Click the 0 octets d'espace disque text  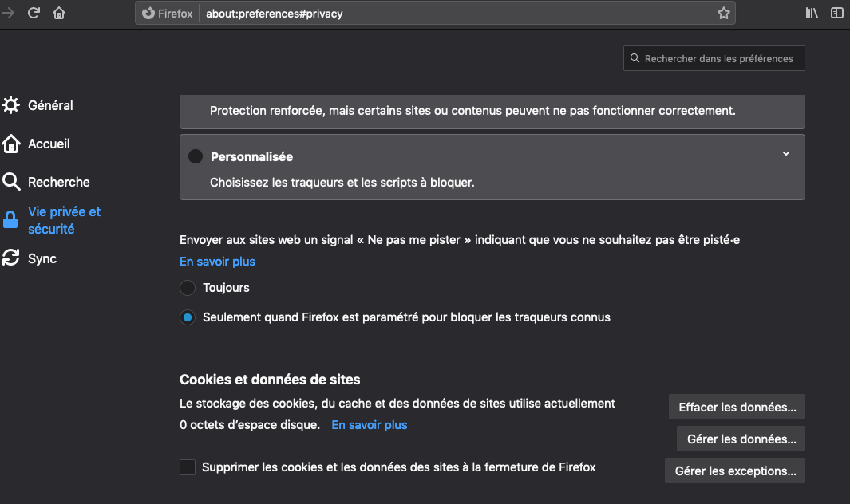tap(250, 425)
